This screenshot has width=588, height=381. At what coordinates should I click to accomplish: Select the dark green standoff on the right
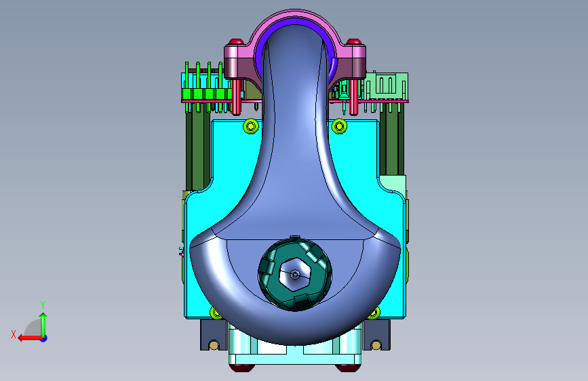pos(392,139)
